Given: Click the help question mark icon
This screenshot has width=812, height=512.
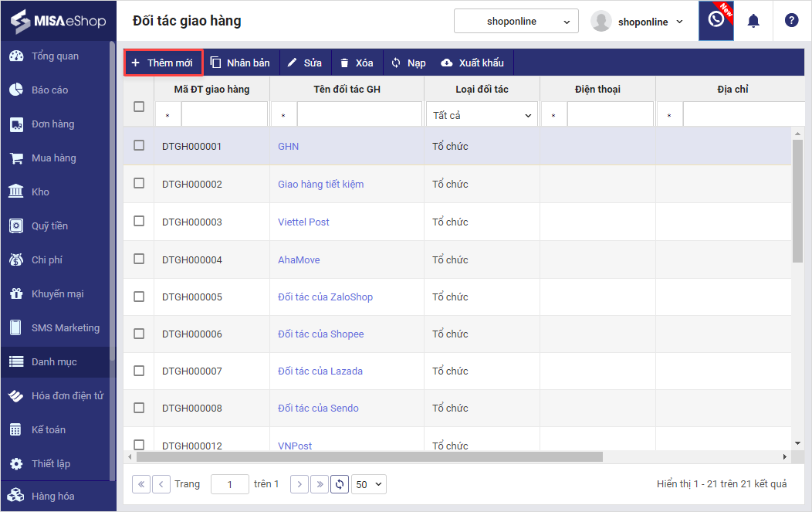Looking at the screenshot, I should click(x=791, y=21).
